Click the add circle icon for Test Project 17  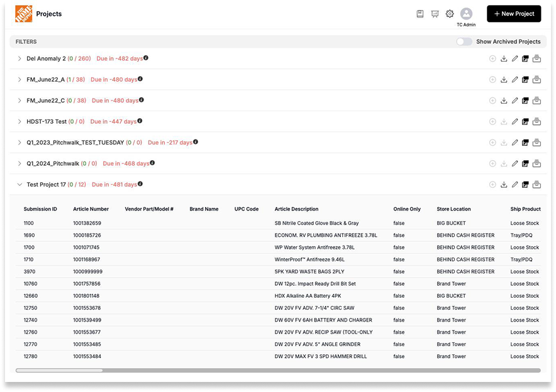[492, 185]
